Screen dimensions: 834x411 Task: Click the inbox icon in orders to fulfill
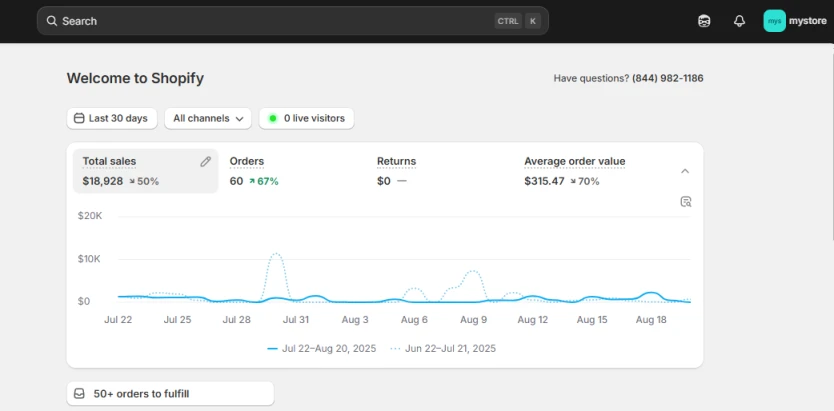pyautogui.click(x=79, y=394)
